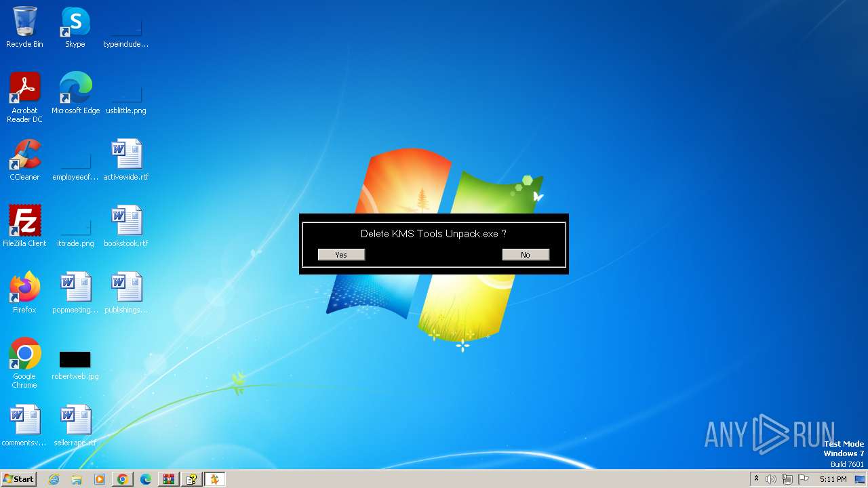
Task: Select FileZilla Client shortcut
Action: (24, 226)
